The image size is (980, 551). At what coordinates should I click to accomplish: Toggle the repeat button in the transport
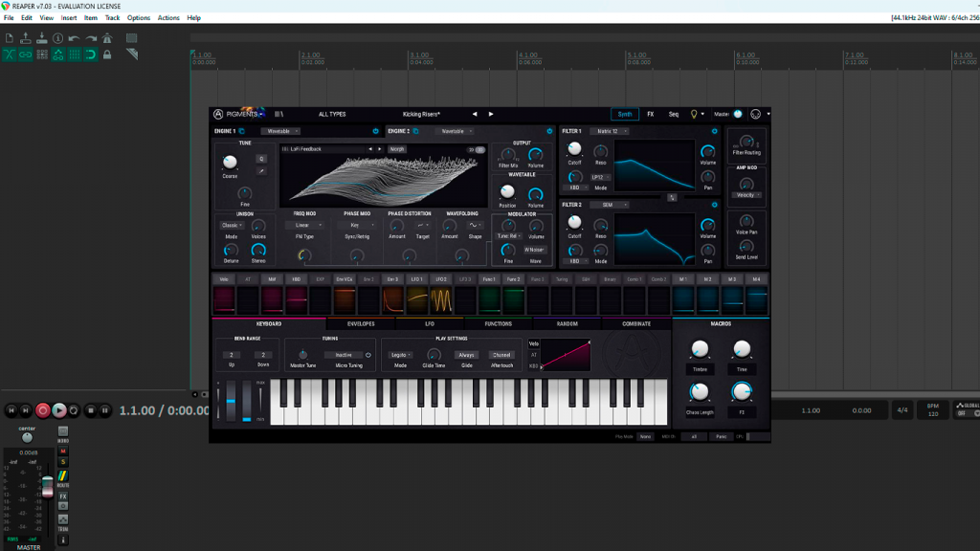(74, 410)
